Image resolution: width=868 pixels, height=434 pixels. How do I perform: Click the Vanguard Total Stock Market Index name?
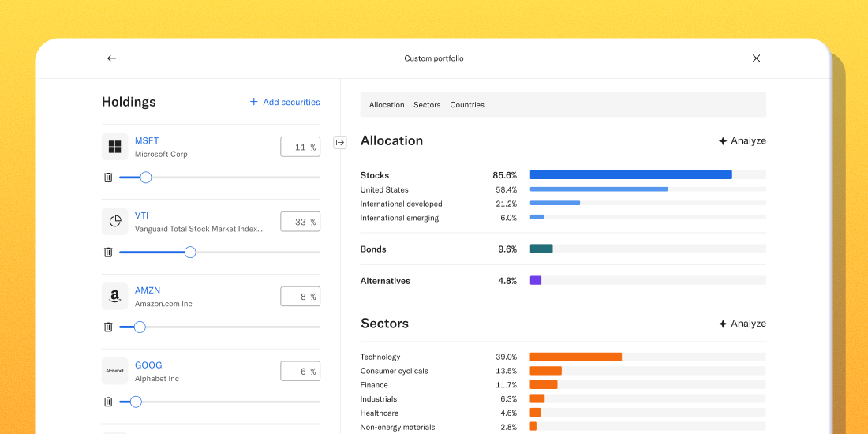pyautogui.click(x=199, y=229)
